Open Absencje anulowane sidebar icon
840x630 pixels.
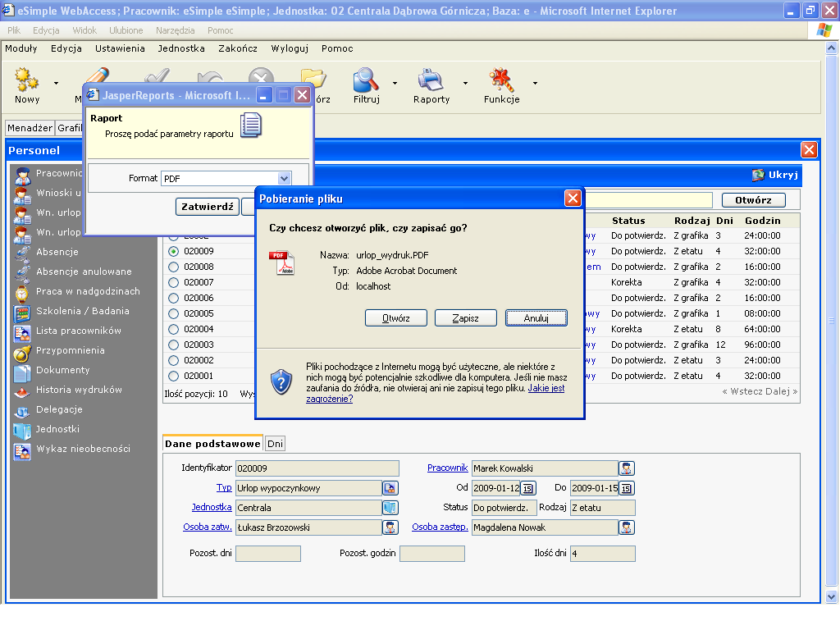coord(22,272)
